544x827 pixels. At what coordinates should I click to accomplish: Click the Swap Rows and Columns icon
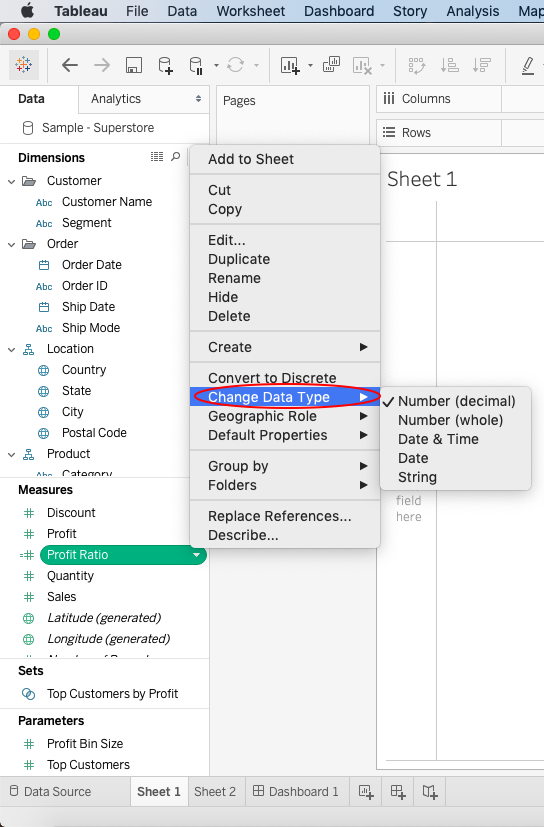pos(417,65)
